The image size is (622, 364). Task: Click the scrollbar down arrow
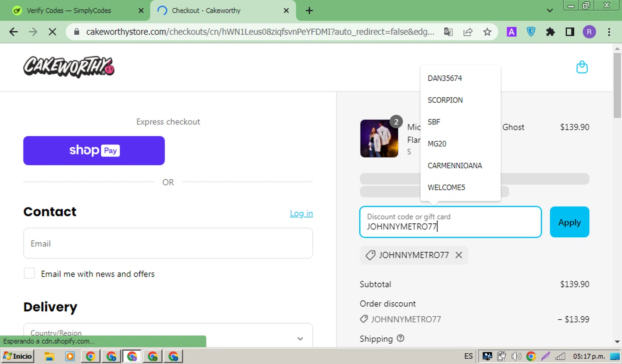click(617, 342)
